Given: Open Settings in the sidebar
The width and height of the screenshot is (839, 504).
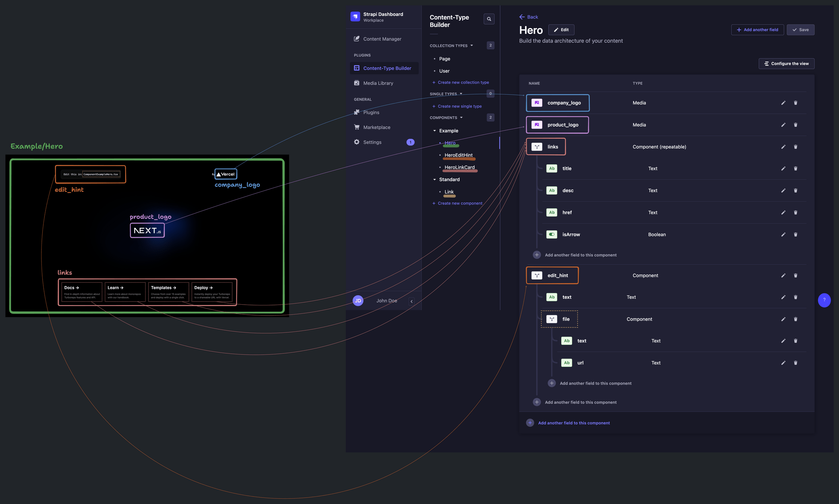Looking at the screenshot, I should tap(372, 142).
